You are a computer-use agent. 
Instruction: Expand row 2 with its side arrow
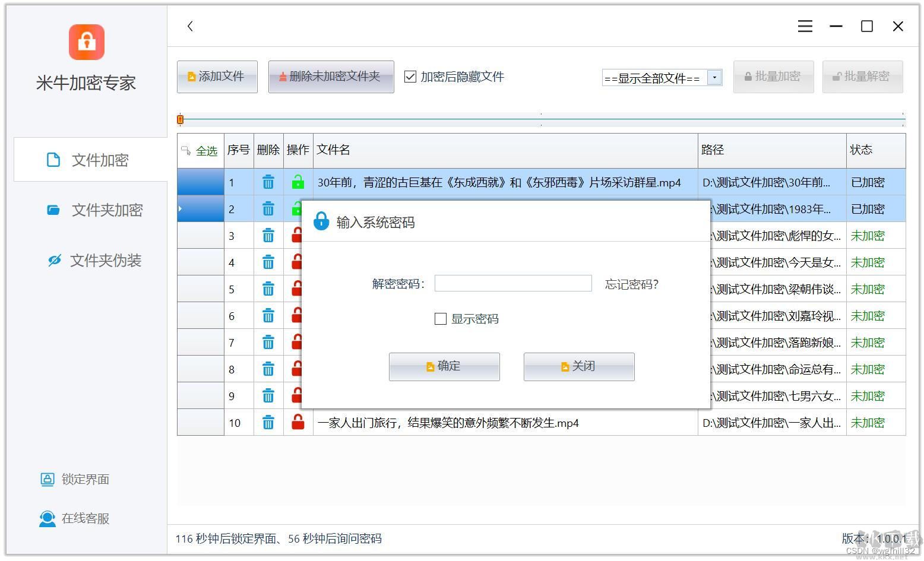pos(179,208)
